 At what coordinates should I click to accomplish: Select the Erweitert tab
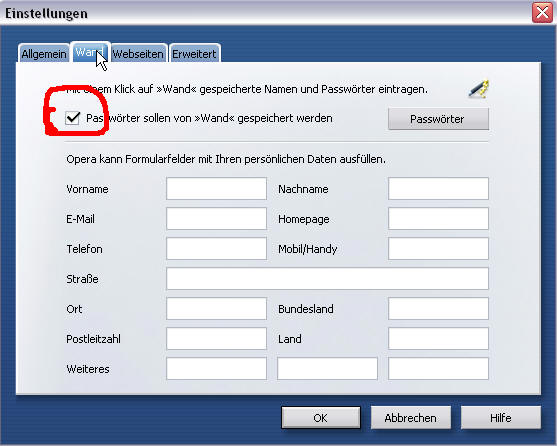tap(194, 54)
